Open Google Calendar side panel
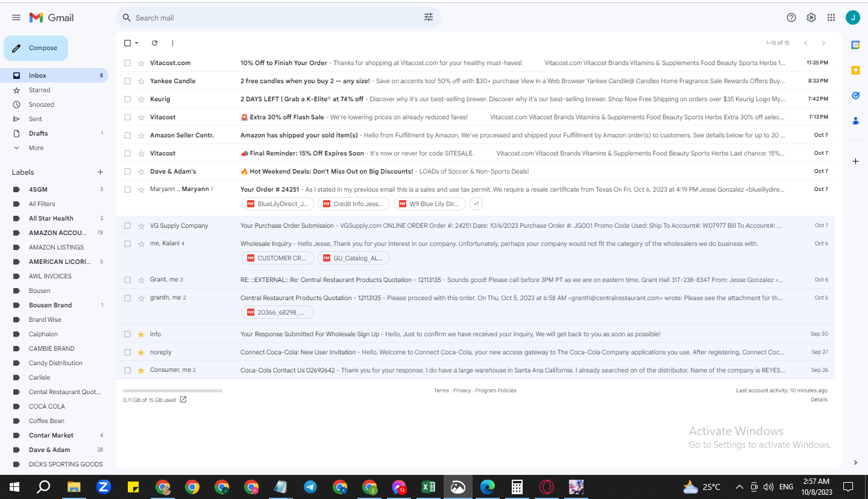Screen dimensions: 868x499 [855, 45]
